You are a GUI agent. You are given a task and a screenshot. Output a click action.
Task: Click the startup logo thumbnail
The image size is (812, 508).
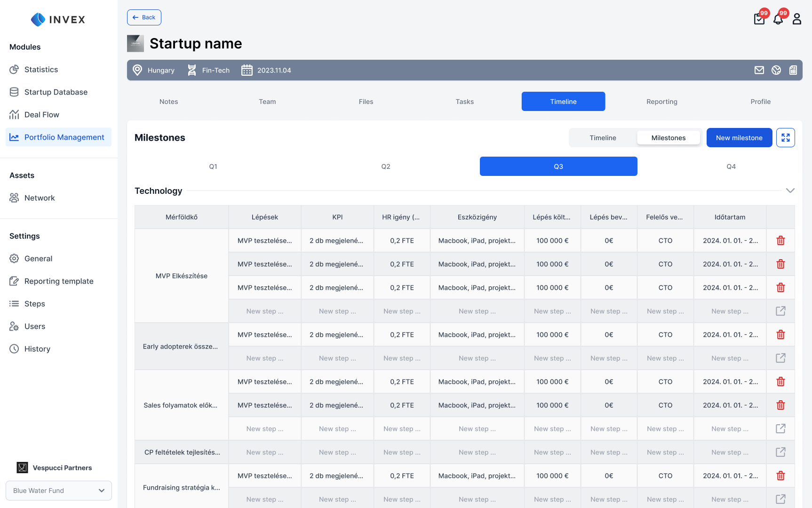[135, 43]
